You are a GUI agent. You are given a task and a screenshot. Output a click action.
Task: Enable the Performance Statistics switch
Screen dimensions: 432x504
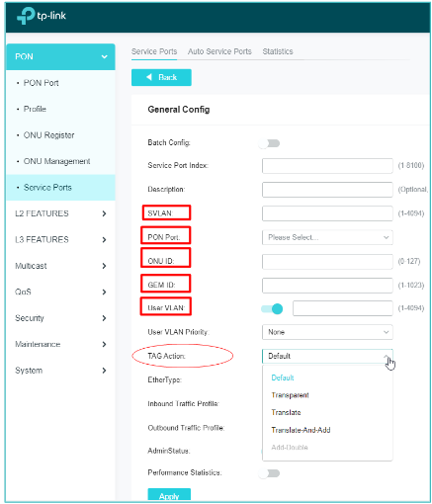pos(269,473)
